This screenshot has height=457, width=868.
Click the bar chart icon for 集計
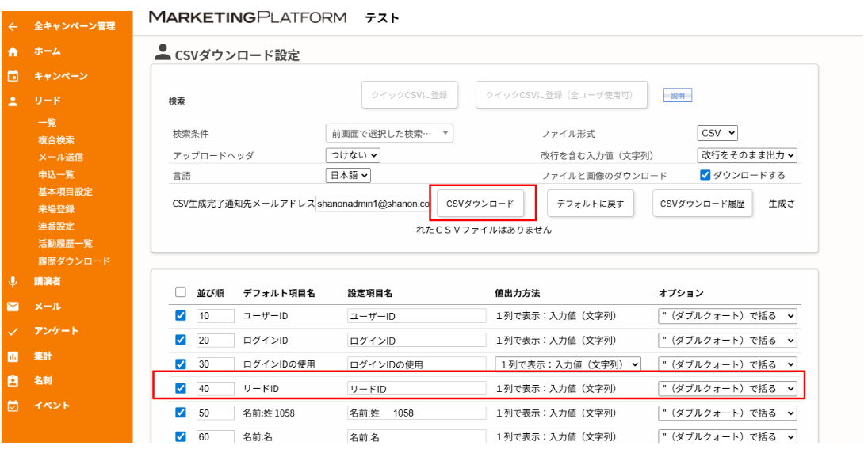(13, 356)
